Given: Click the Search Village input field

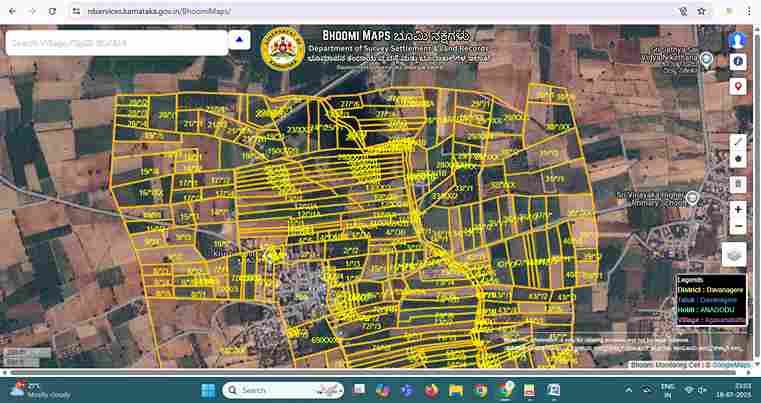Looking at the screenshot, I should (116, 43).
